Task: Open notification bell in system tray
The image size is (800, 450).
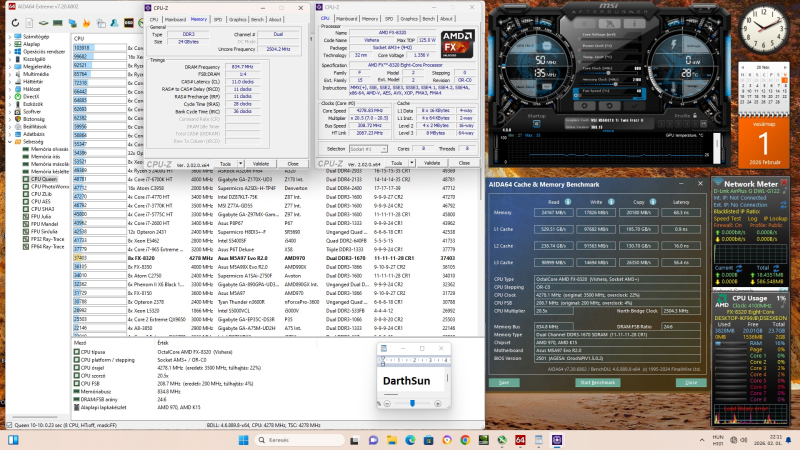Action: click(x=789, y=440)
